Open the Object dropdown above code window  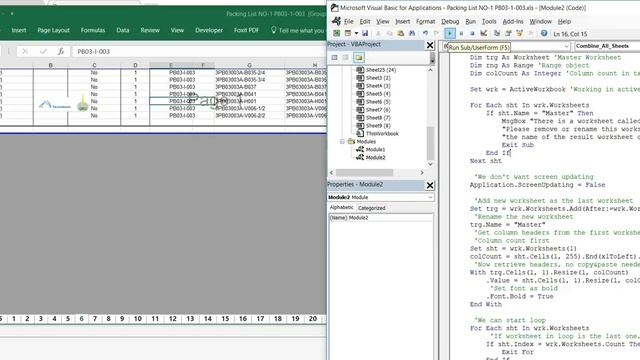click(x=567, y=46)
